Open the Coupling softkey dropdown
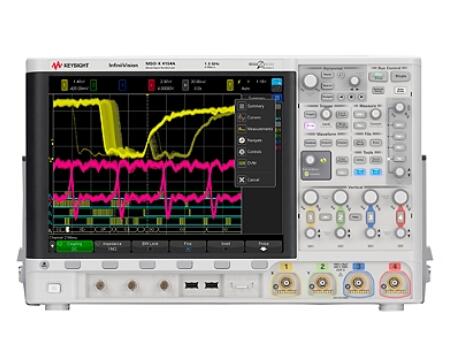Image resolution: width=455 pixels, height=362 pixels. [x=74, y=246]
